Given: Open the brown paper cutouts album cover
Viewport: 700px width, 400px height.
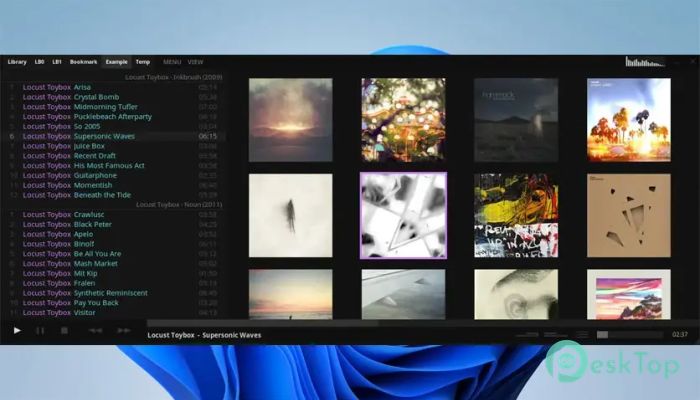Looking at the screenshot, I should (x=629, y=216).
